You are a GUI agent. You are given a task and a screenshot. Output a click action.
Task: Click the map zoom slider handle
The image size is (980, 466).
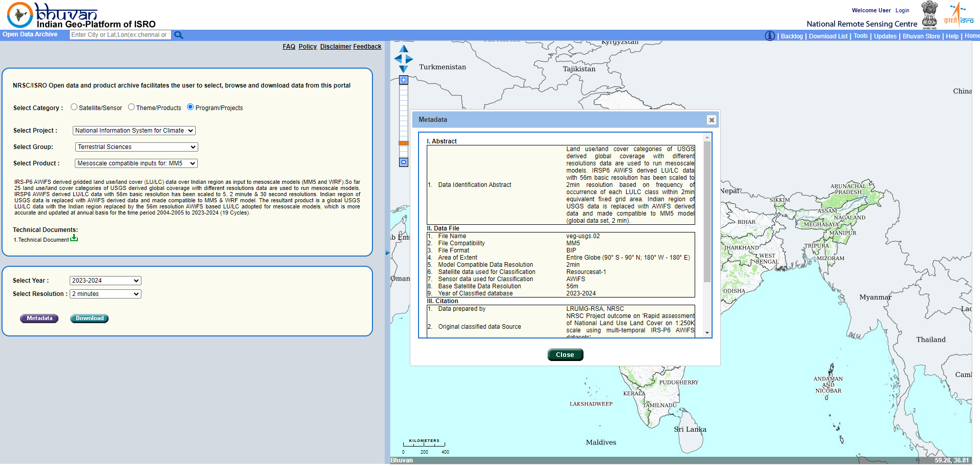[x=404, y=143]
